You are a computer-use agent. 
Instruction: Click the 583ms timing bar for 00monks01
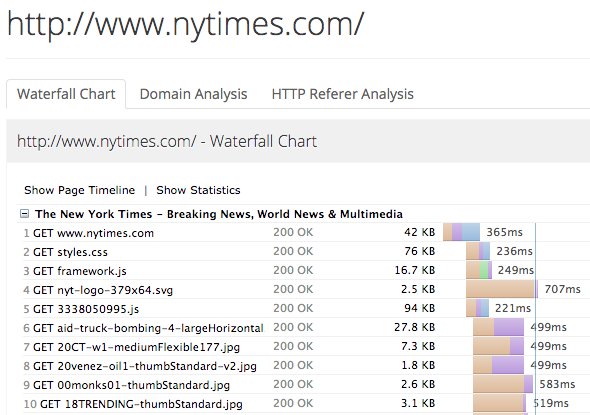pos(503,384)
